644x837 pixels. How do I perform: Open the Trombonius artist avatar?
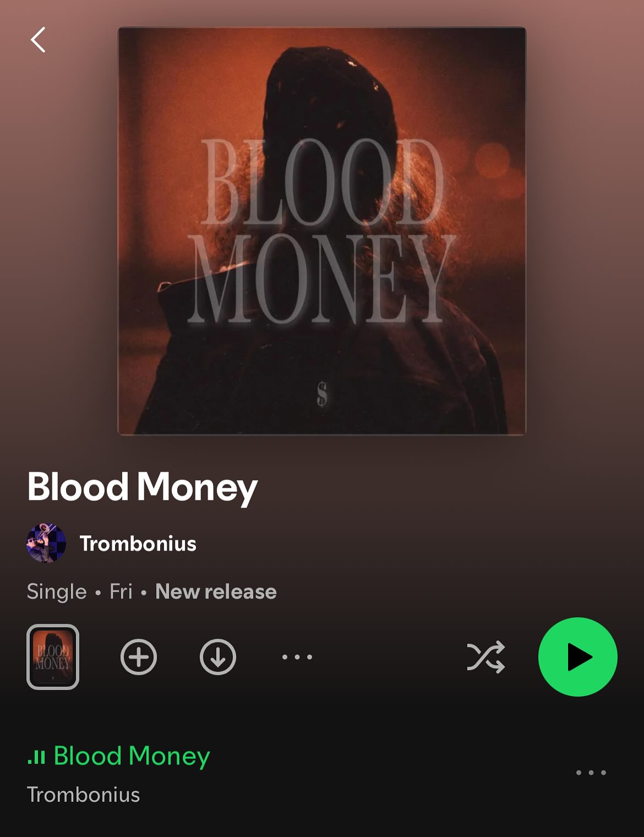click(x=46, y=543)
